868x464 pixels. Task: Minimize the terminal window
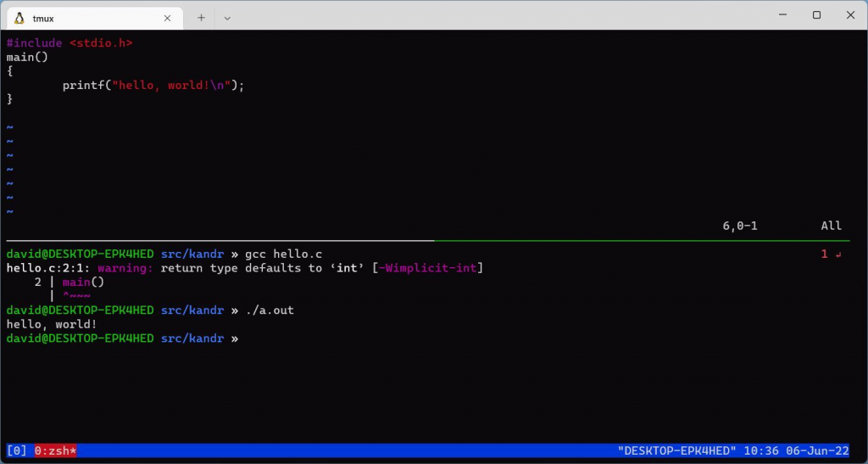[x=782, y=15]
